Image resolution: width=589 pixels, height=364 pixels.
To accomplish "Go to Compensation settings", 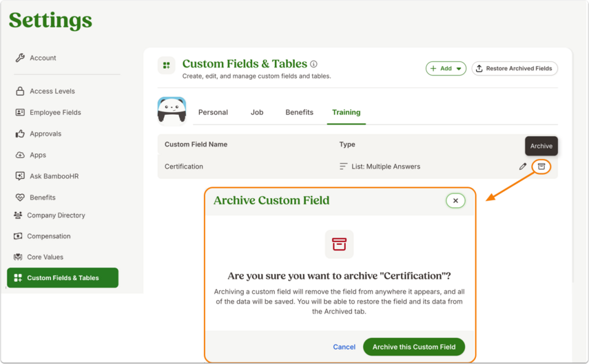I will 48,236.
